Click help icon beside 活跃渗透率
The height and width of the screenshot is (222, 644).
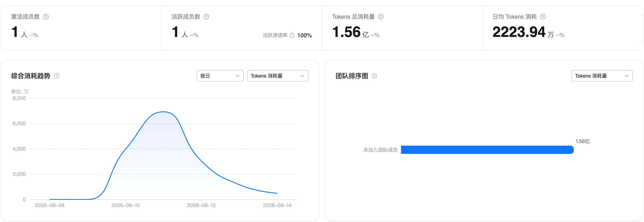click(292, 35)
